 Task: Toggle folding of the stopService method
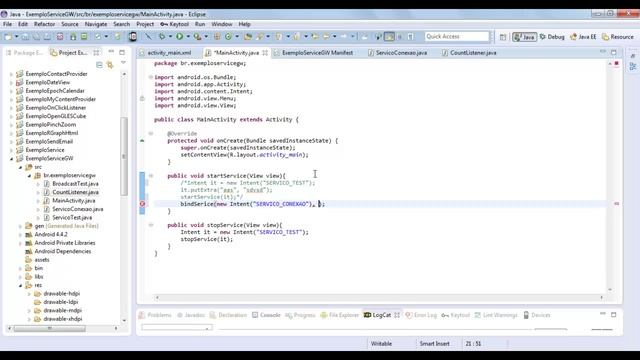point(151,225)
